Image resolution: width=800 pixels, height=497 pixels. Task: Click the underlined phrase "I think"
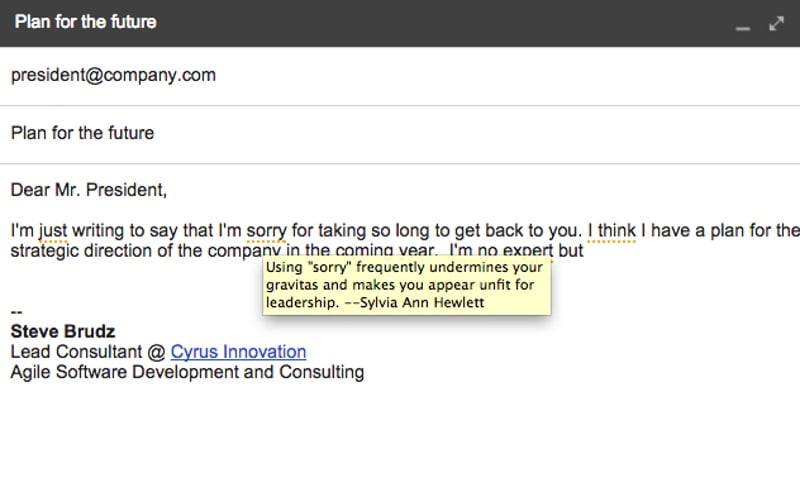[x=612, y=230]
